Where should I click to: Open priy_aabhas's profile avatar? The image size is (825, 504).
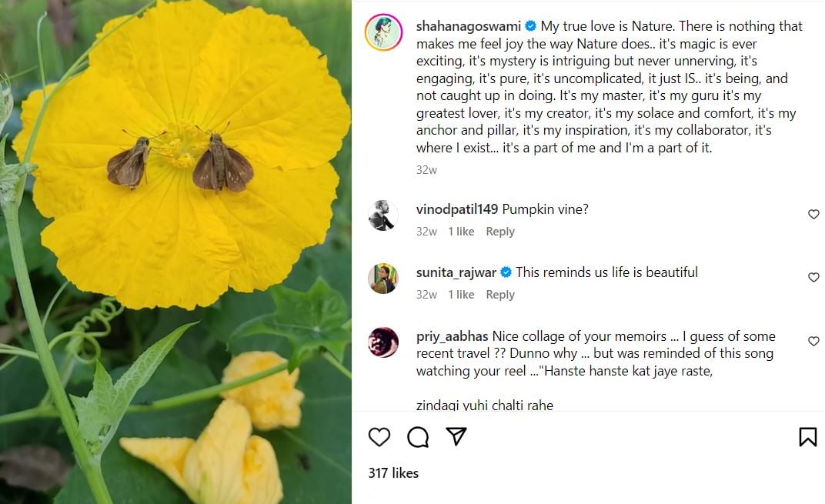click(x=383, y=342)
